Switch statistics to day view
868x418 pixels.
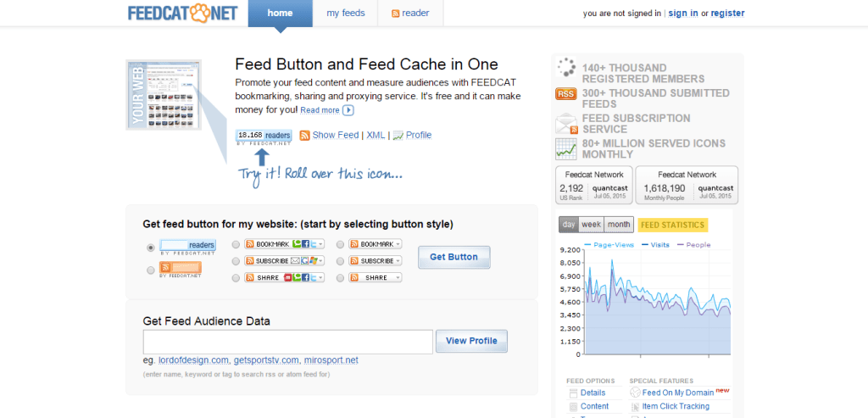[569, 225]
